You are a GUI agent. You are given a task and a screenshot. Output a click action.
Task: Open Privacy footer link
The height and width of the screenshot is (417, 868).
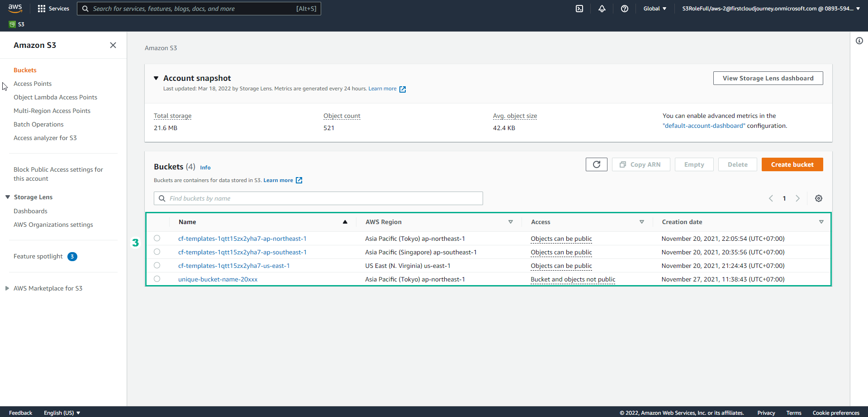pyautogui.click(x=766, y=413)
